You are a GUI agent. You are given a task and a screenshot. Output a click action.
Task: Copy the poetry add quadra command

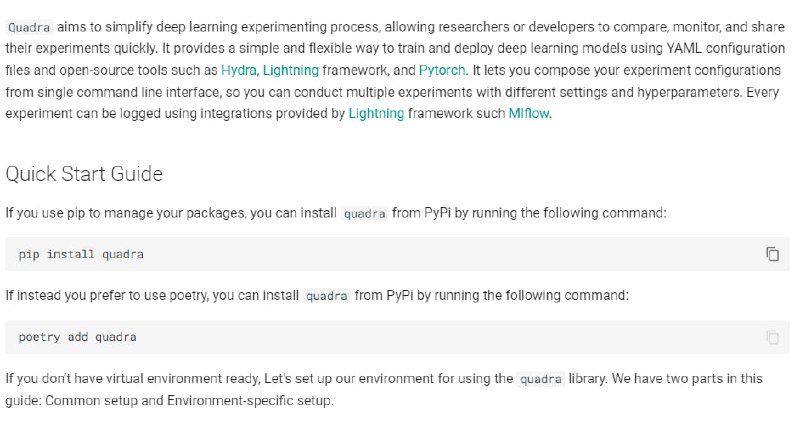772,338
